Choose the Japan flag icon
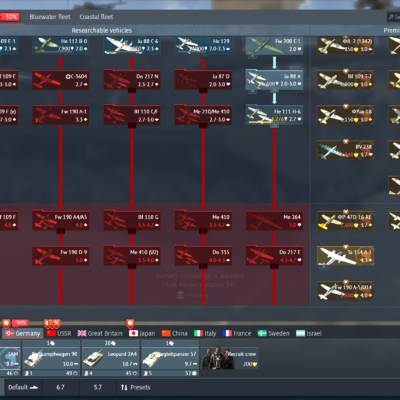400x400 pixels. (133, 333)
